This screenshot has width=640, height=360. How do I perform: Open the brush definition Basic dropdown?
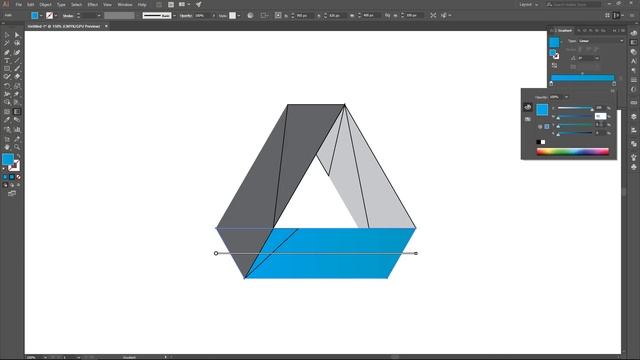click(174, 16)
